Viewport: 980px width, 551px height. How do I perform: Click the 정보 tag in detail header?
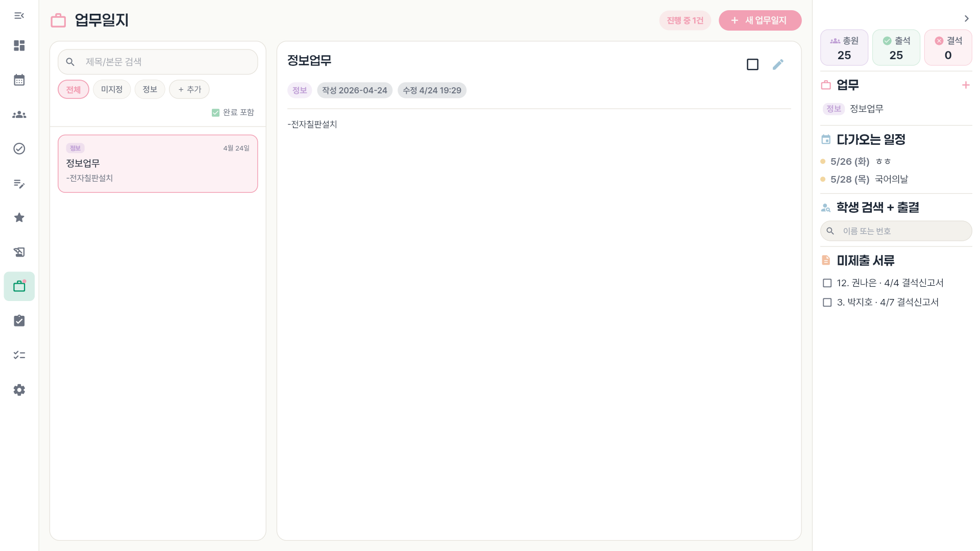(300, 90)
